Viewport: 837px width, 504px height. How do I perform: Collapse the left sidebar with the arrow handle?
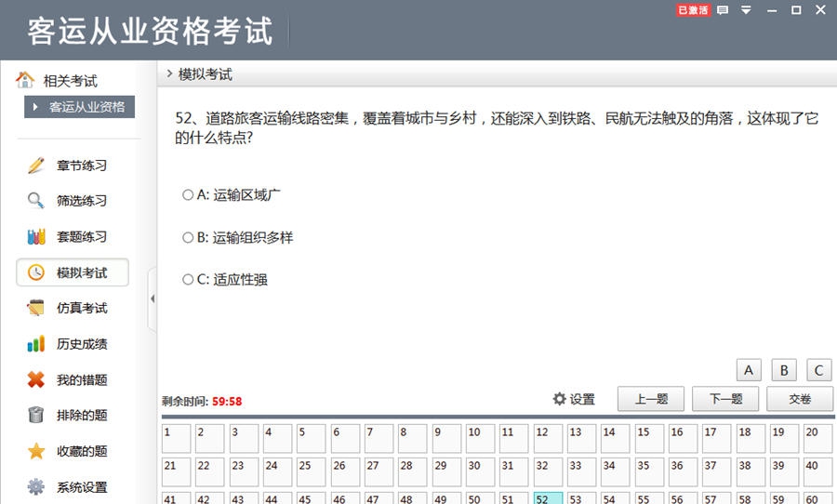(x=153, y=298)
